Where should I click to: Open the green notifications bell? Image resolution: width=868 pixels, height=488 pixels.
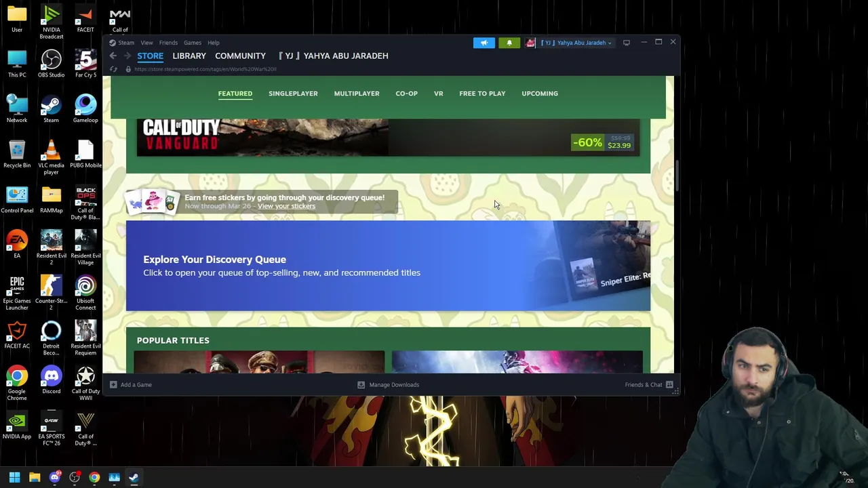click(509, 43)
